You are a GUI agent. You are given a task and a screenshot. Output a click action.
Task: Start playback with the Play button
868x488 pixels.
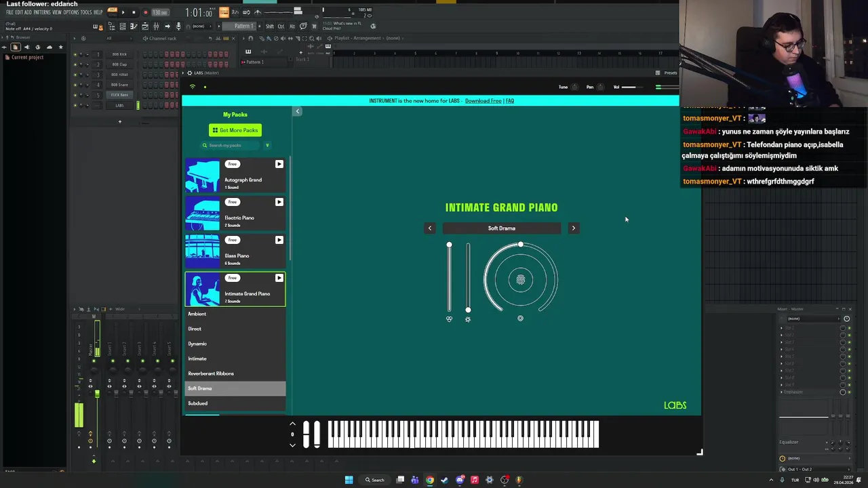tap(123, 12)
